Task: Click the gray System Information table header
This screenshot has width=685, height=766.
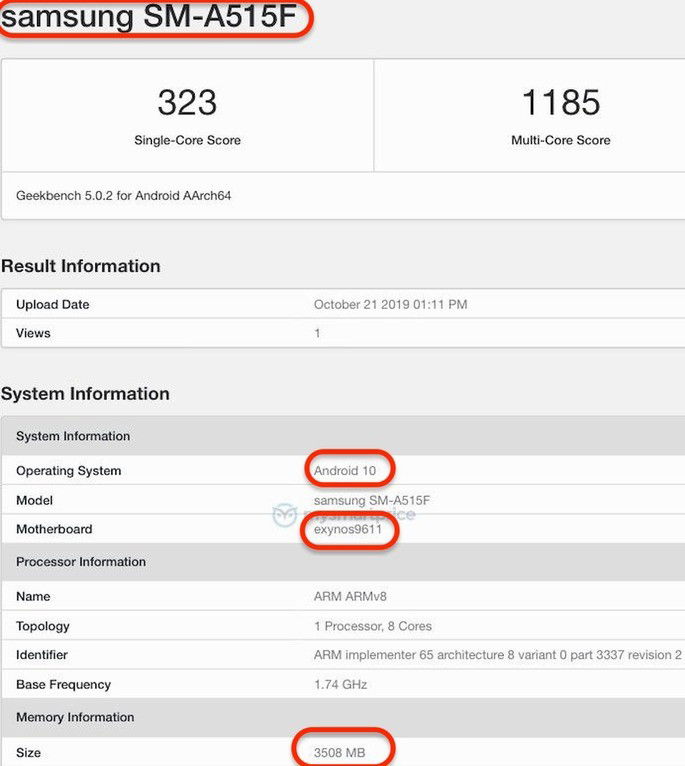Action: 343,436
